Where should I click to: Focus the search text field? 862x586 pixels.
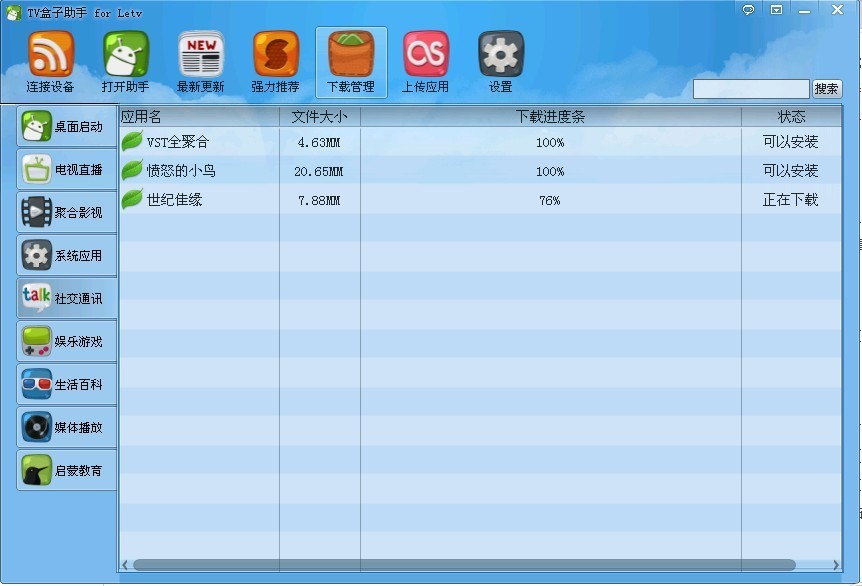point(751,89)
